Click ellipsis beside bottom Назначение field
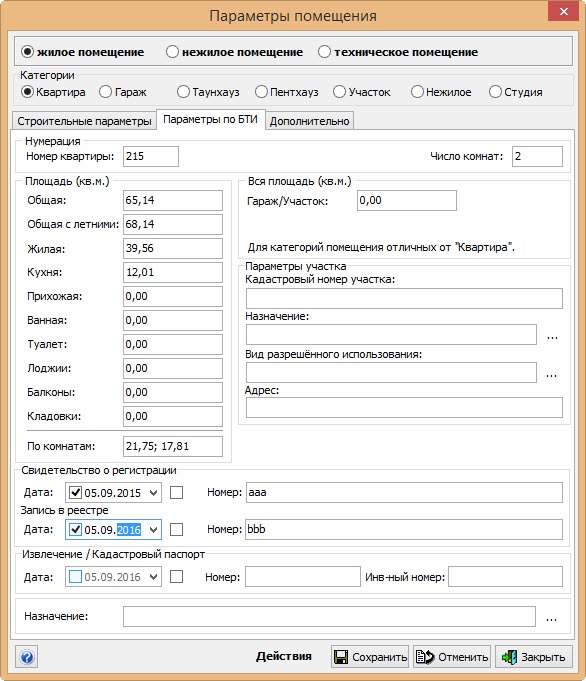586x681 pixels. coord(551,619)
